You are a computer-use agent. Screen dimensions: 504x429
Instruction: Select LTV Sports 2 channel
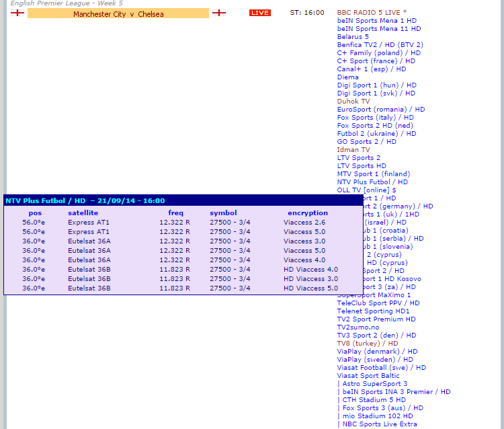click(x=358, y=157)
